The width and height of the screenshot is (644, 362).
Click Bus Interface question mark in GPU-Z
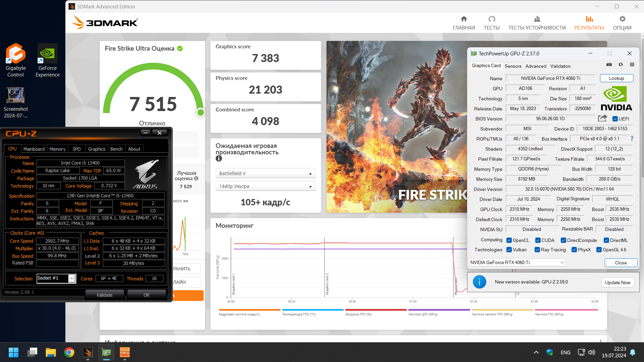[632, 139]
